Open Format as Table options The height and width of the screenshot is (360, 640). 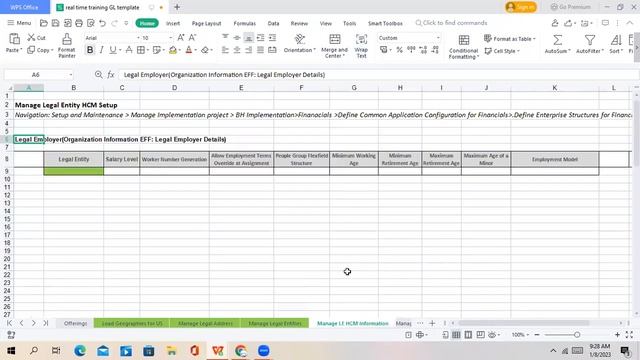(509, 38)
